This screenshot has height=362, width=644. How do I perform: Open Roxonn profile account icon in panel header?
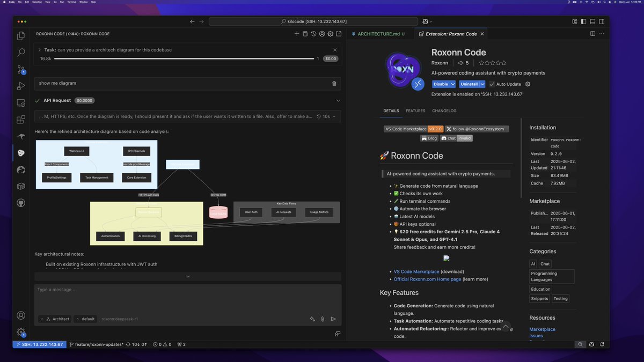coord(322,34)
